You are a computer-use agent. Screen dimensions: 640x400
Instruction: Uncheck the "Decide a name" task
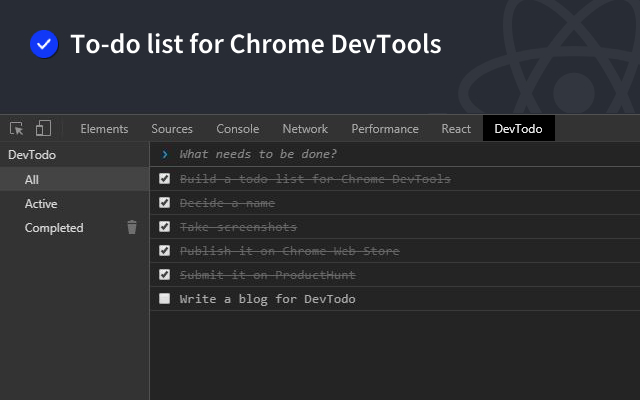(165, 203)
